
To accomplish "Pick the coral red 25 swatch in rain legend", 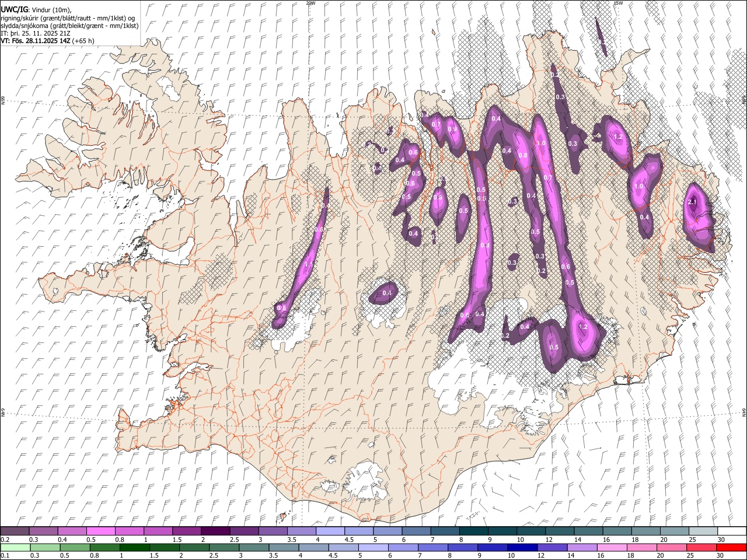I will (701, 547).
